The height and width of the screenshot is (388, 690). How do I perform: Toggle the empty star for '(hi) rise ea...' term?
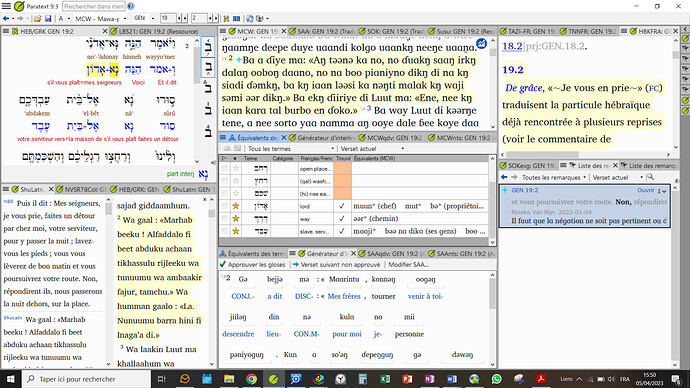tap(236, 193)
